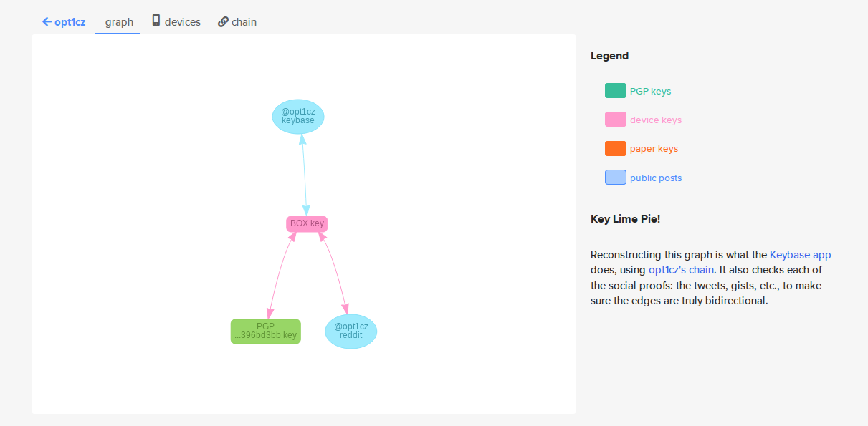868x426 pixels.
Task: Select the @opt1cz reddit node
Action: [350, 331]
